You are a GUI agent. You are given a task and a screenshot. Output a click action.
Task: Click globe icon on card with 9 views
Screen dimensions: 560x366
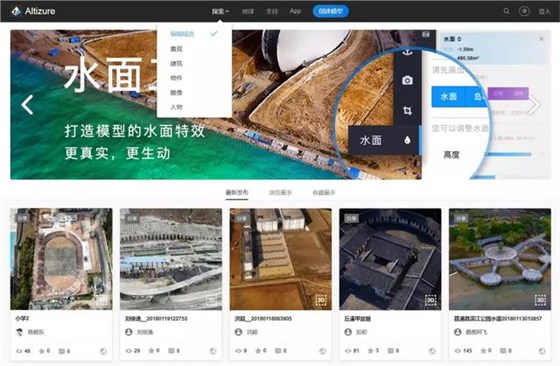point(322,351)
